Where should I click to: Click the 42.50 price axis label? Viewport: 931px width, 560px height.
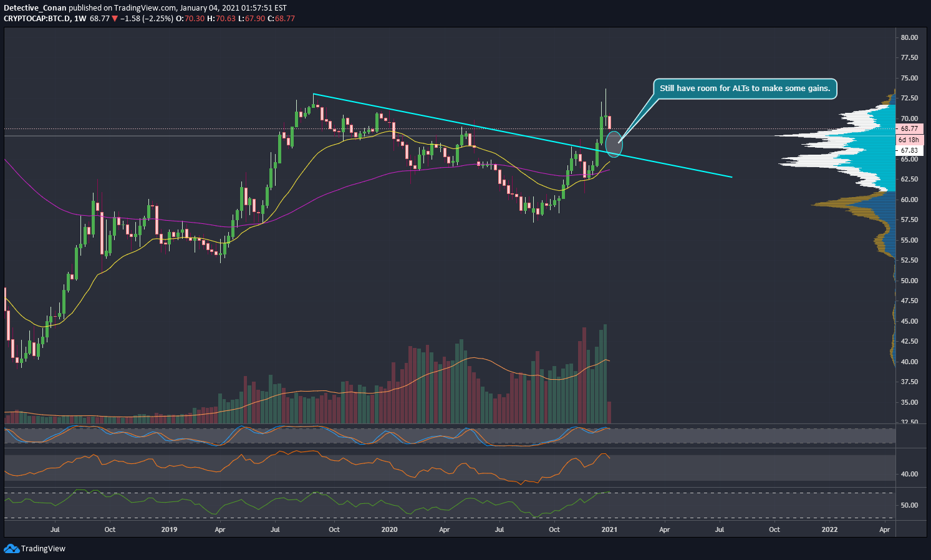(x=909, y=341)
